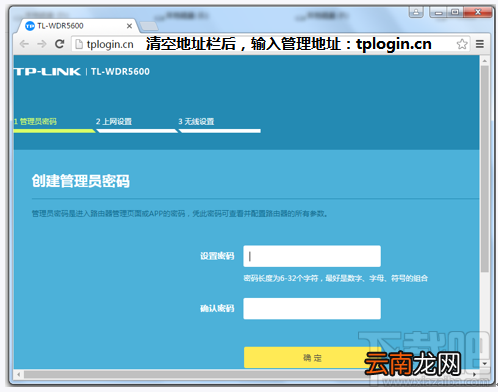498x392 pixels.
Task: Select the TL-WDR5600 browser tab
Action: pyautogui.click(x=77, y=26)
